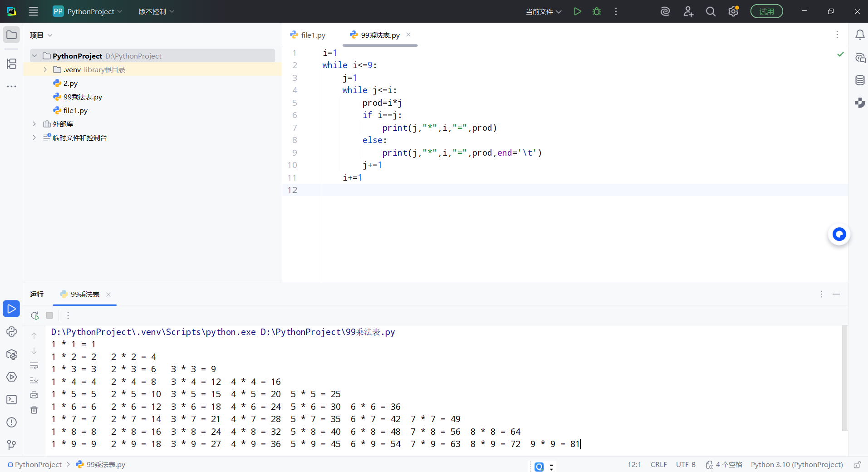Change UTF-8 file encoding
This screenshot has width=868, height=472.
click(x=686, y=465)
